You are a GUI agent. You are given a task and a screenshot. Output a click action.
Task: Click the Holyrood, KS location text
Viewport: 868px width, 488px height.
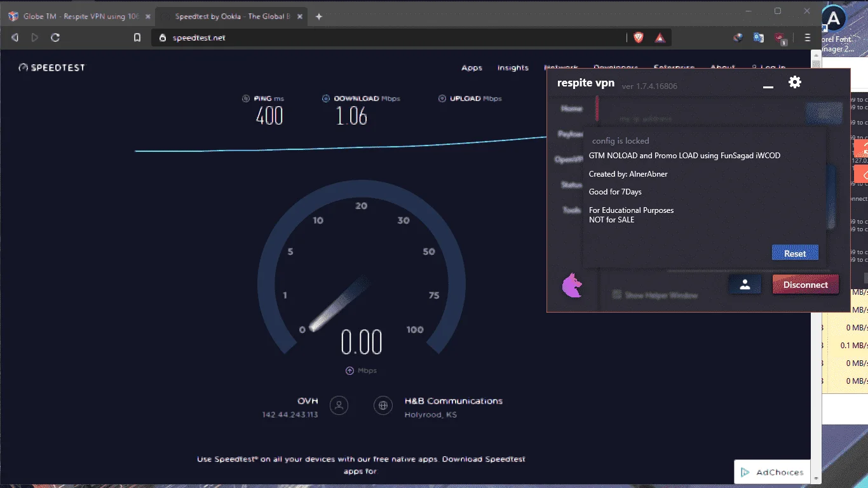pyautogui.click(x=431, y=415)
